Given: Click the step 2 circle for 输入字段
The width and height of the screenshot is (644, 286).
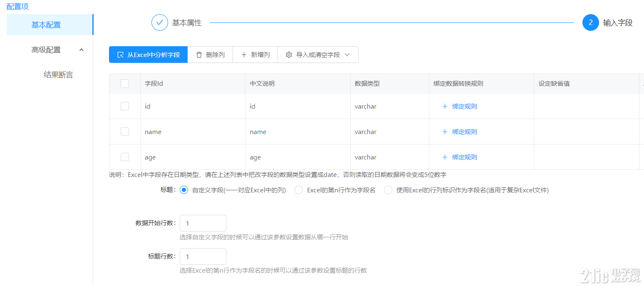Looking at the screenshot, I should tap(590, 22).
